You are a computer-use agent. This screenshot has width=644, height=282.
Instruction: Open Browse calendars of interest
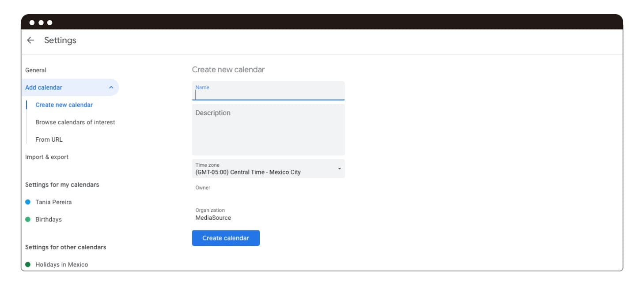pos(75,122)
